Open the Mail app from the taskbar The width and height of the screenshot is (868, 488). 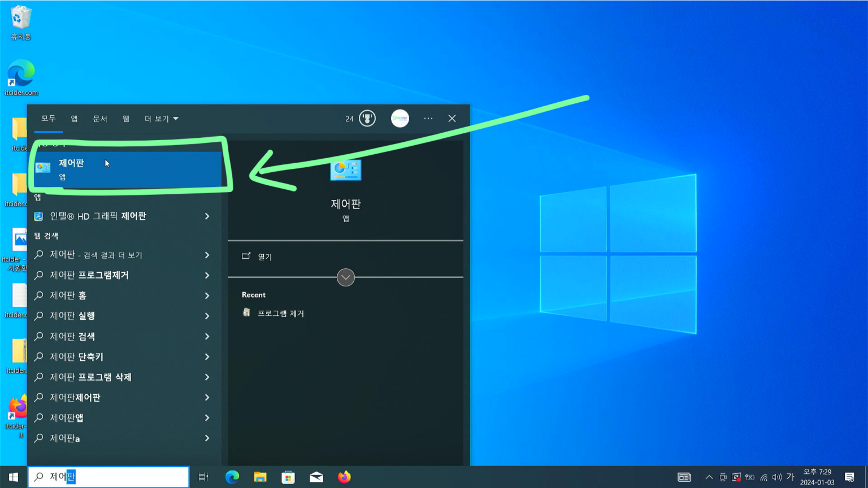316,477
